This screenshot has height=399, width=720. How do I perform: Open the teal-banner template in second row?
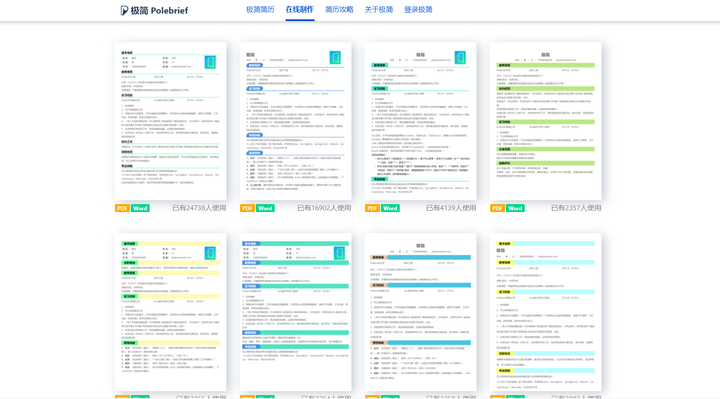pos(295,312)
